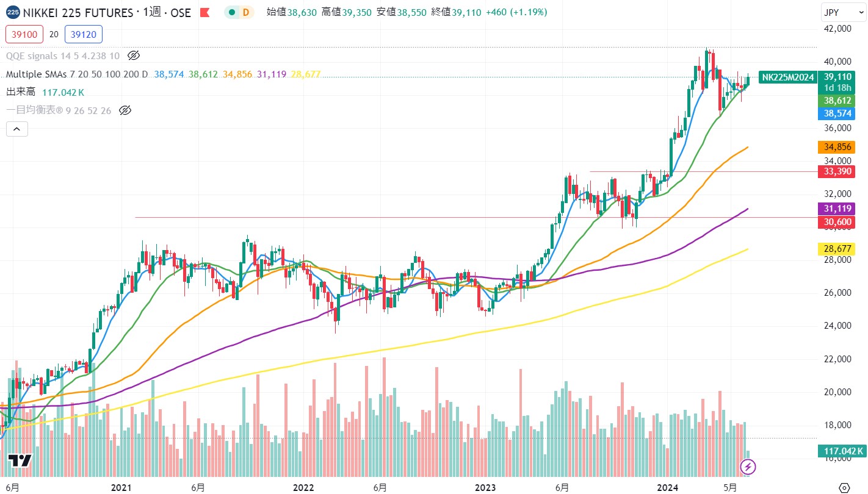This screenshot has width=868, height=494.
Task: Click the round 225 symbol logo
Action: [x=12, y=12]
